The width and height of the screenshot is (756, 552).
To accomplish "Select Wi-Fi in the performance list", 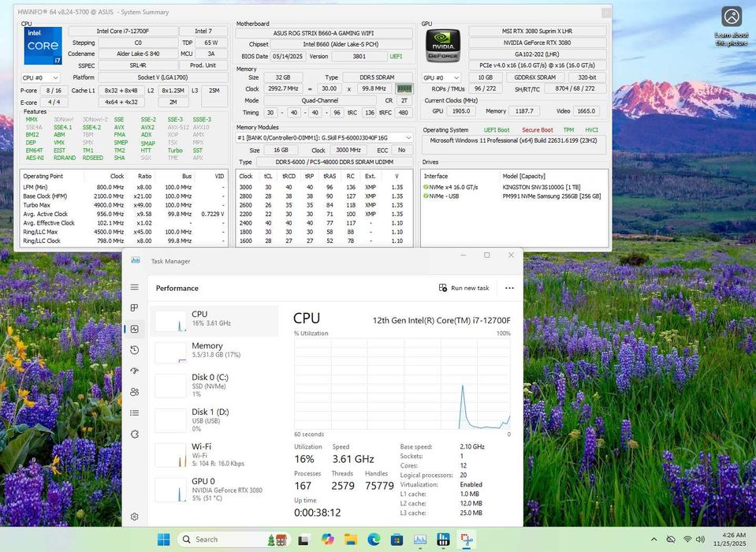I will click(214, 455).
